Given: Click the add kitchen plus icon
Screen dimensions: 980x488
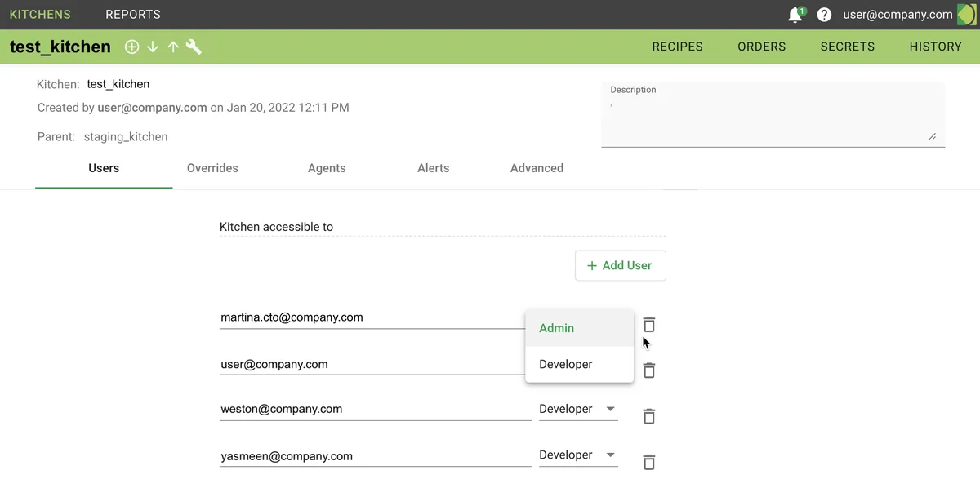Looking at the screenshot, I should click(131, 47).
